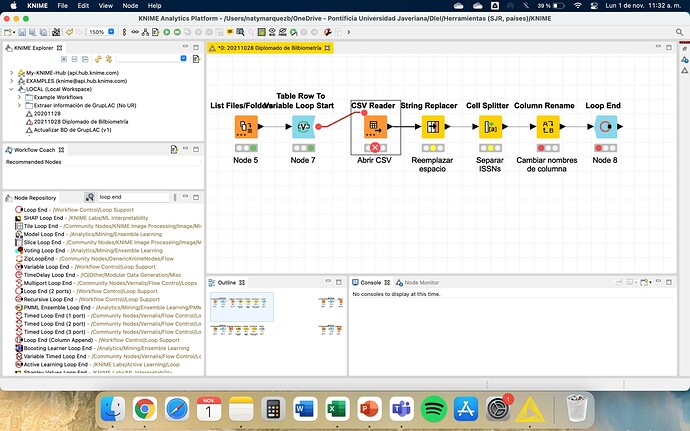Open the Help menu

click(154, 6)
